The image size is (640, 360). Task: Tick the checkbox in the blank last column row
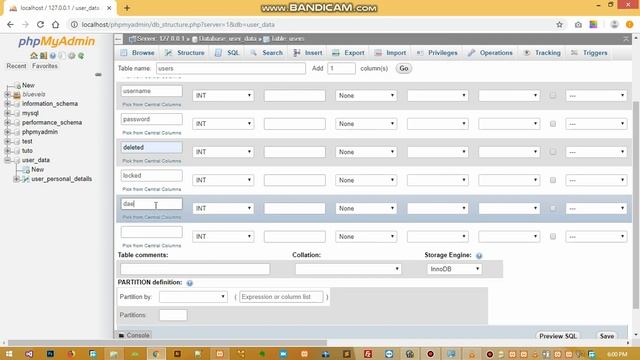coord(553,236)
